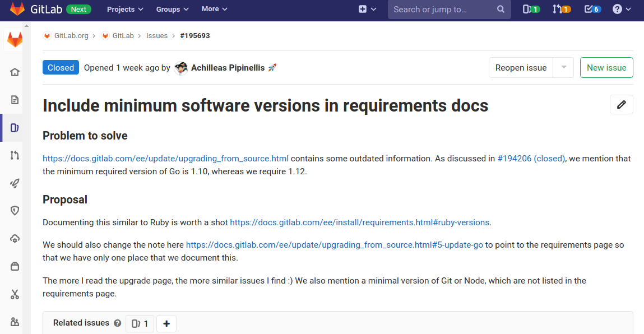
Task: Open the Groups menu
Action: coord(172,9)
